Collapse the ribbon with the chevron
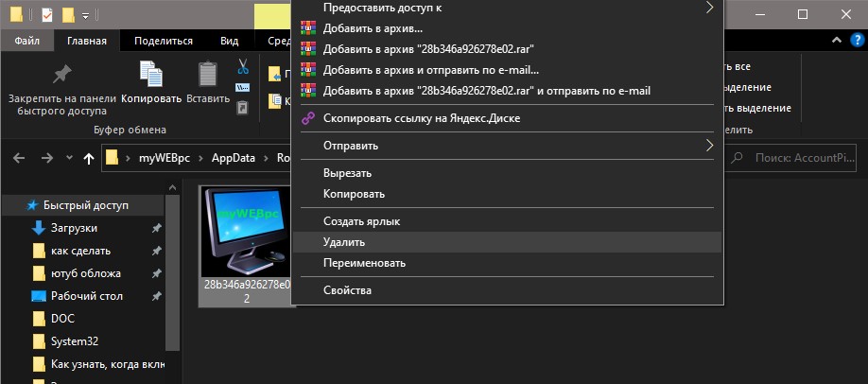Image resolution: width=868 pixels, height=384 pixels. (x=836, y=41)
